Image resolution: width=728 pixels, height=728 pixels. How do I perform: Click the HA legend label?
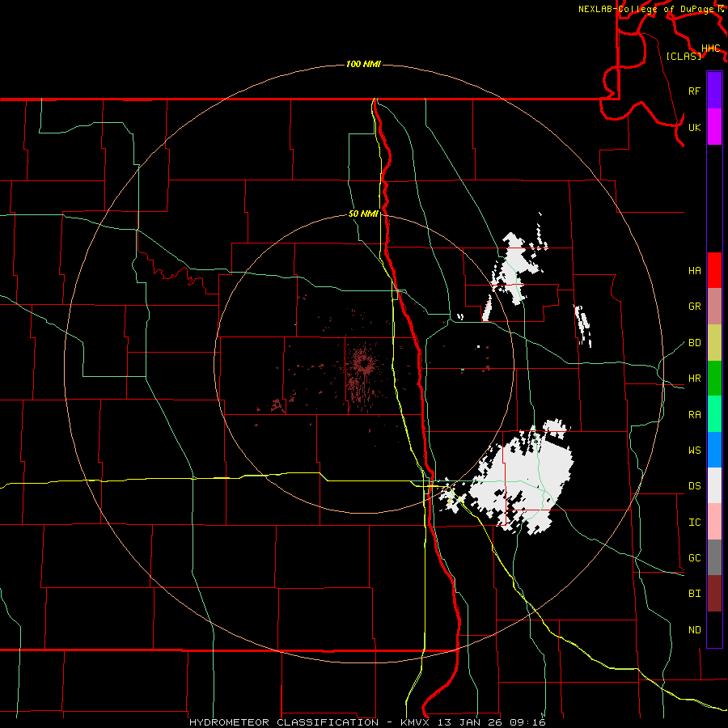pyautogui.click(x=694, y=270)
